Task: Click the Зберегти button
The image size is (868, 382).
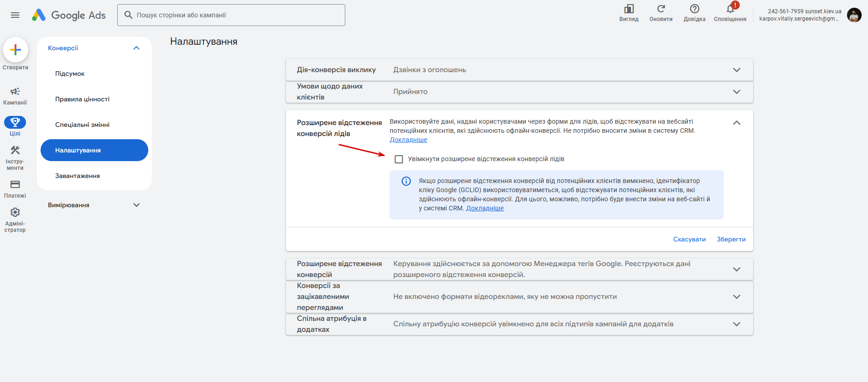Action: coord(731,239)
